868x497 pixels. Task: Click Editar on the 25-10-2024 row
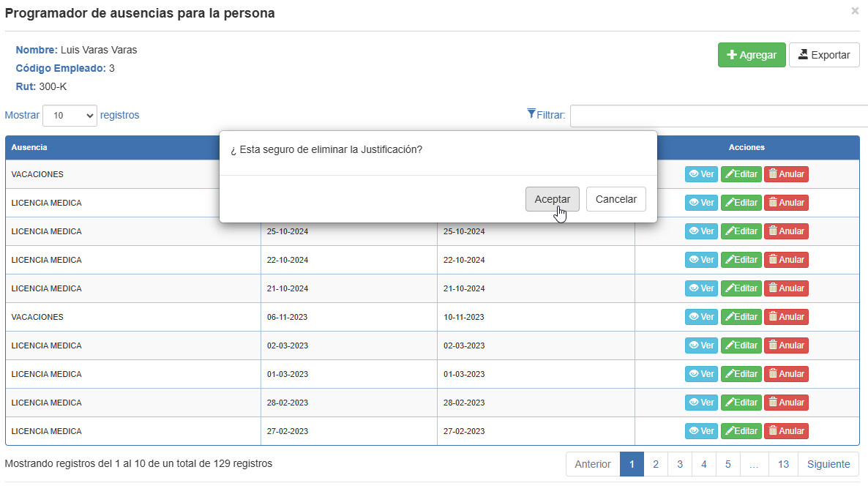tap(741, 231)
